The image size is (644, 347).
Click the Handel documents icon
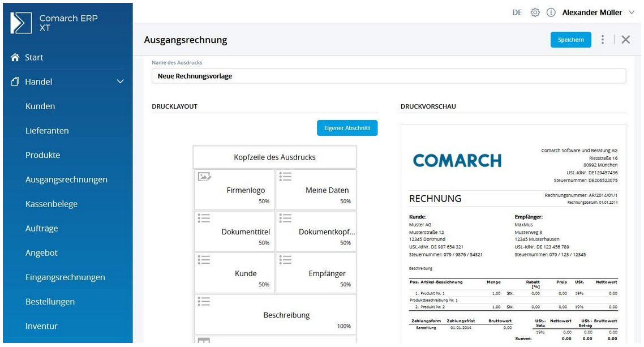(15, 82)
